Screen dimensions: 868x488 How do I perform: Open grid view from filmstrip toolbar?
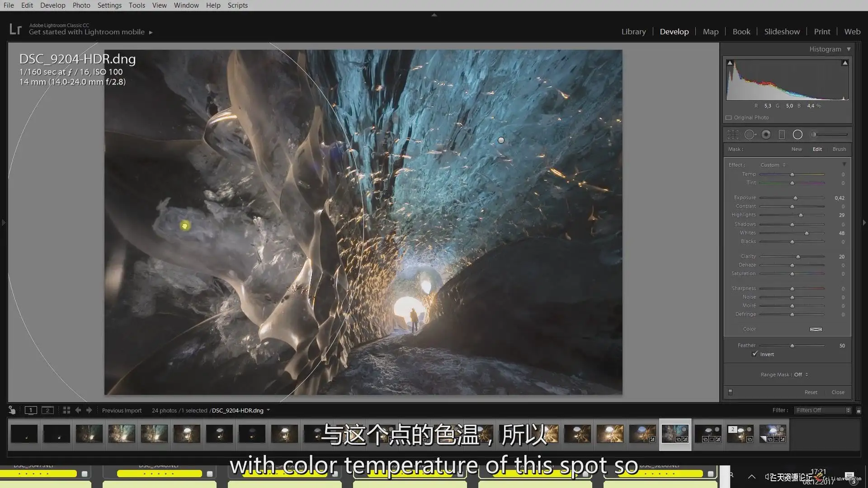click(66, 410)
